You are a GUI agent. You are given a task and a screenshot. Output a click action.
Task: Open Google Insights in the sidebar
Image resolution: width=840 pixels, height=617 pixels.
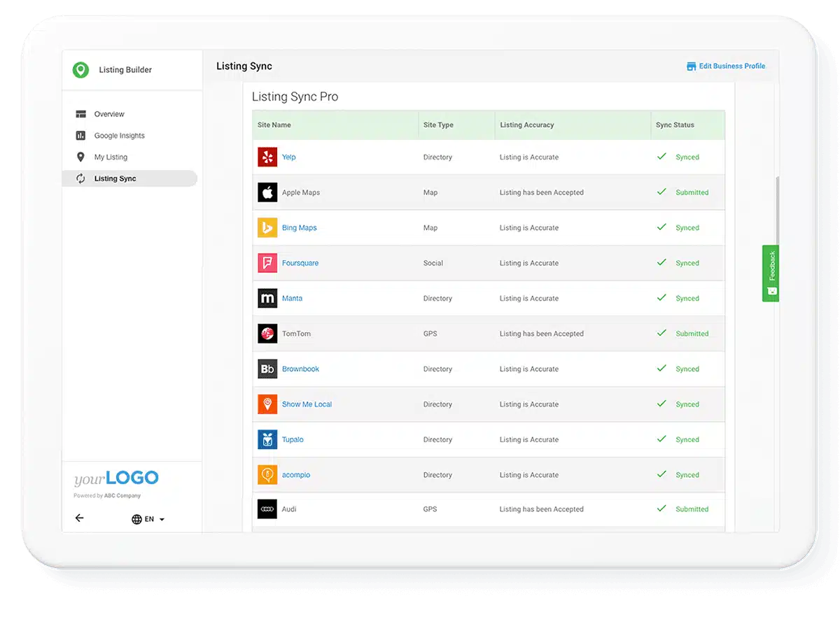(x=119, y=136)
